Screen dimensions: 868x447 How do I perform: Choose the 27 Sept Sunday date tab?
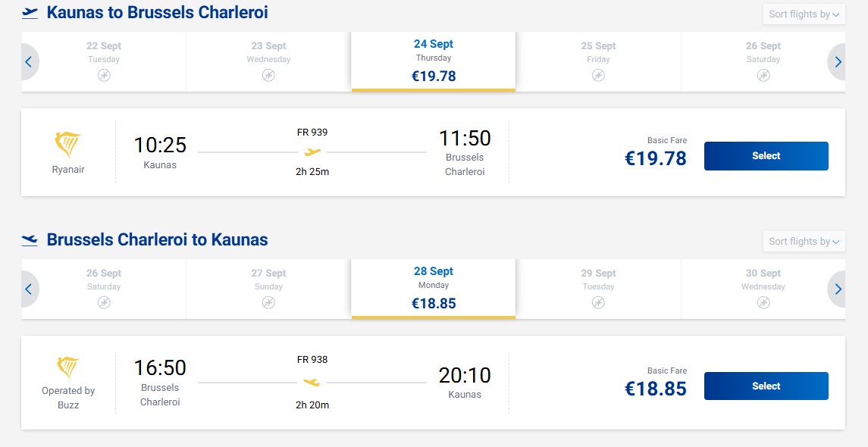click(x=268, y=289)
